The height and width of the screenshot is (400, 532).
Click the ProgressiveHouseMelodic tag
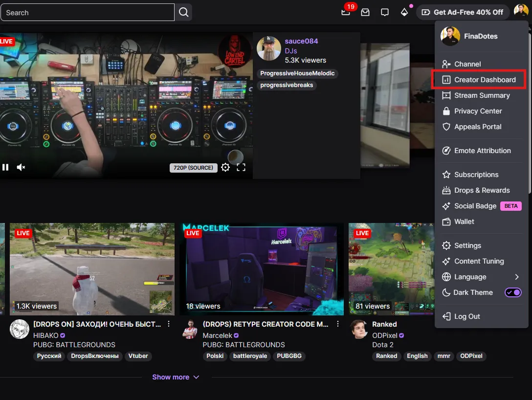297,73
